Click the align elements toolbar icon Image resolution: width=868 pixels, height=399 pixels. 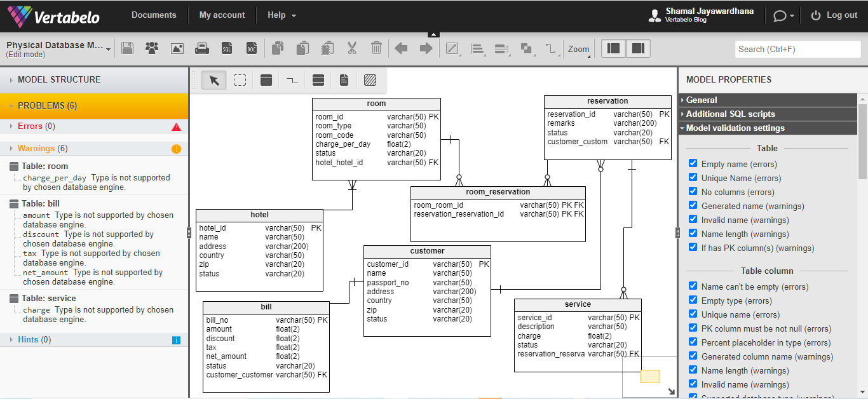tap(477, 48)
